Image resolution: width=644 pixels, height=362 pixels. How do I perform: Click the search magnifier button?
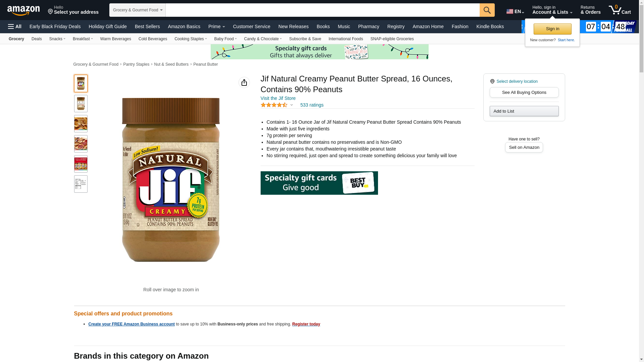pyautogui.click(x=487, y=10)
